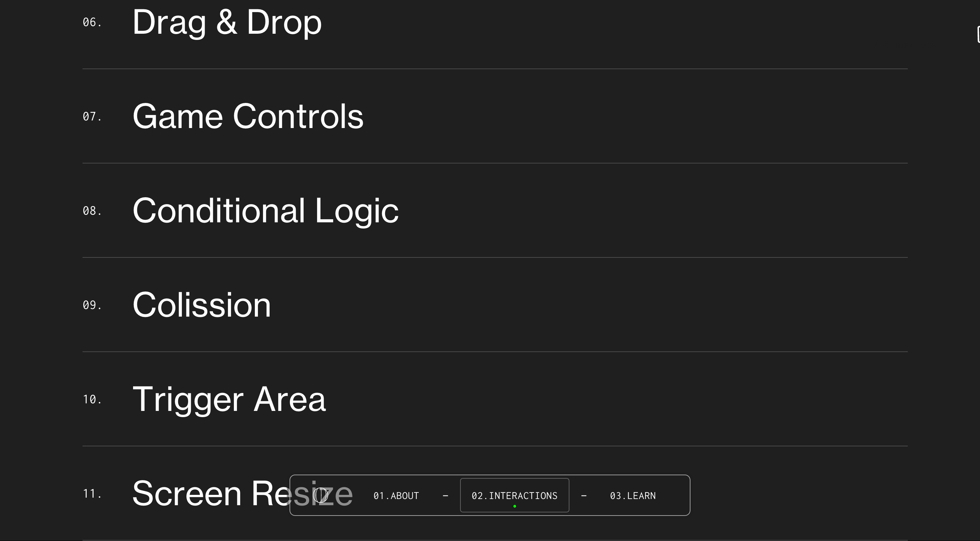
Task: Click the green active indicator dot
Action: [515, 506]
